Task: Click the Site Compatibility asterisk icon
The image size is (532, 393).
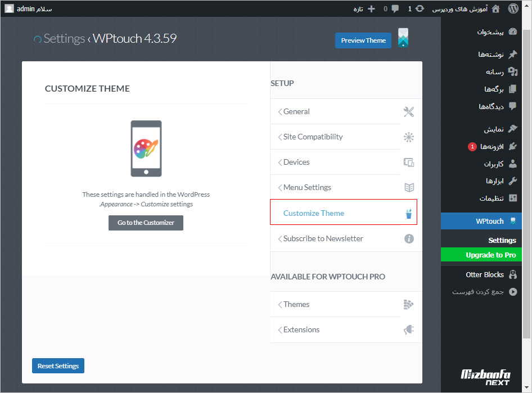Action: pos(408,137)
